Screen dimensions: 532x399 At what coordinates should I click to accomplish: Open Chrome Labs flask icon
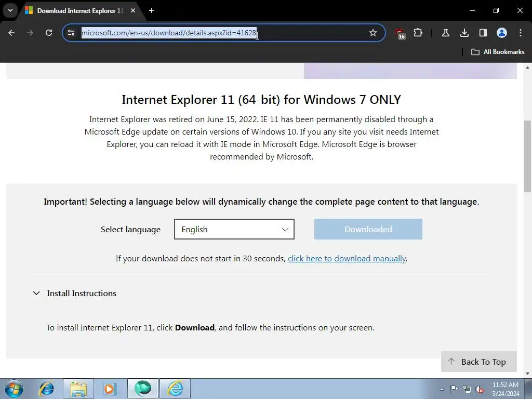pyautogui.click(x=445, y=33)
